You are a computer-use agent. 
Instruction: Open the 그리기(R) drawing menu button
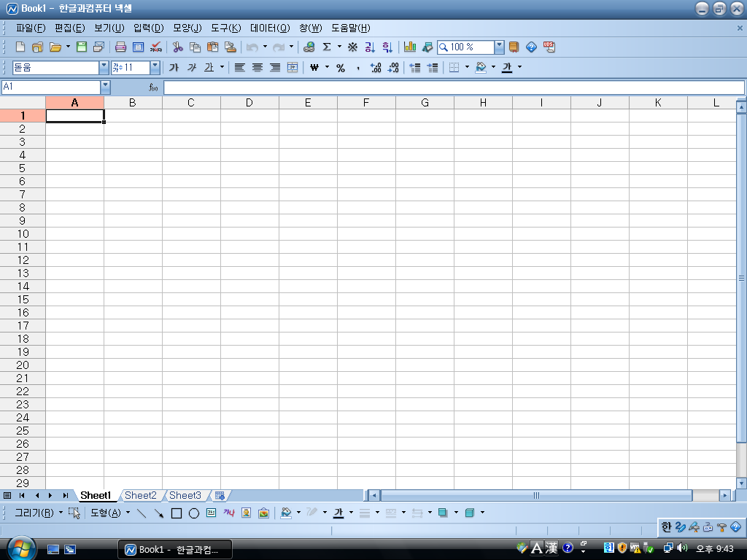point(38,513)
